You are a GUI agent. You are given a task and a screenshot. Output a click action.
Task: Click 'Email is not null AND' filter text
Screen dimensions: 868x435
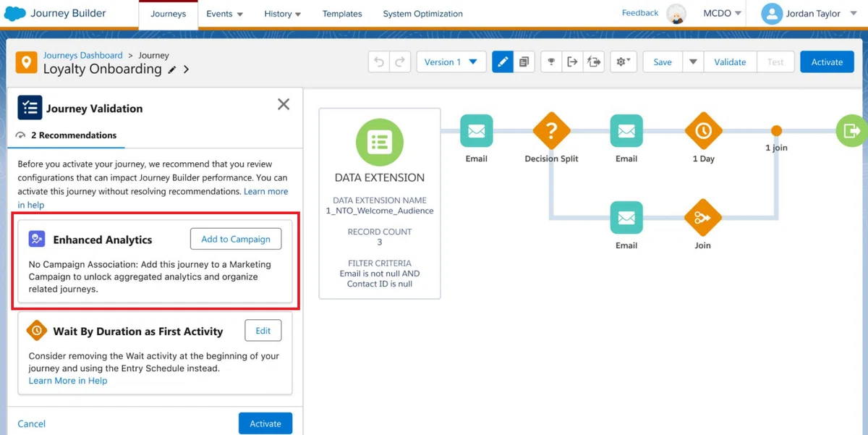click(380, 274)
